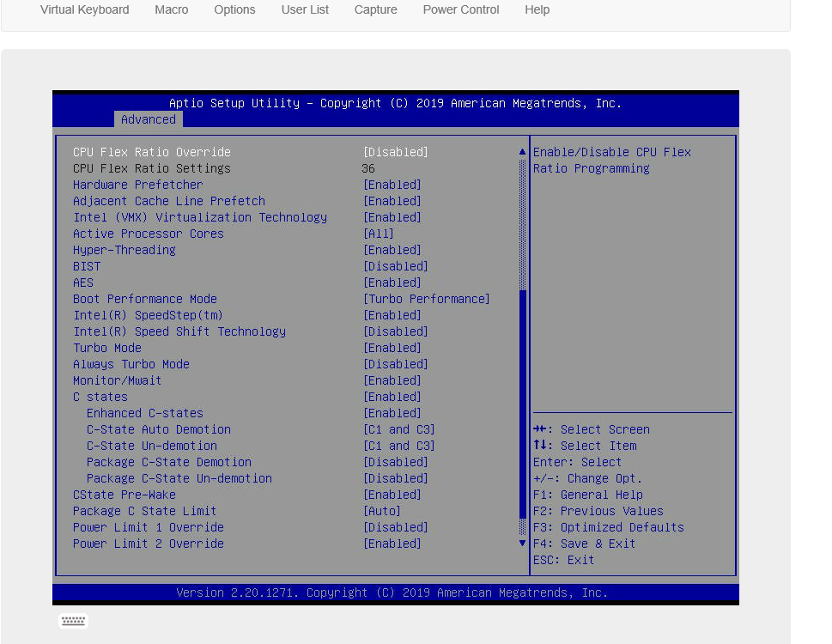Screen dimensions: 832x644
Task: Click F1: General Help hint
Action: pos(588,495)
